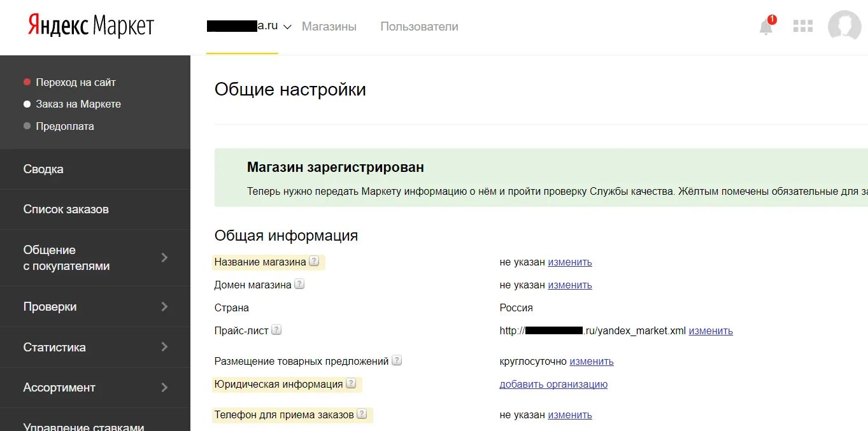
Task: Show help for Название магазина
Action: pyautogui.click(x=313, y=261)
